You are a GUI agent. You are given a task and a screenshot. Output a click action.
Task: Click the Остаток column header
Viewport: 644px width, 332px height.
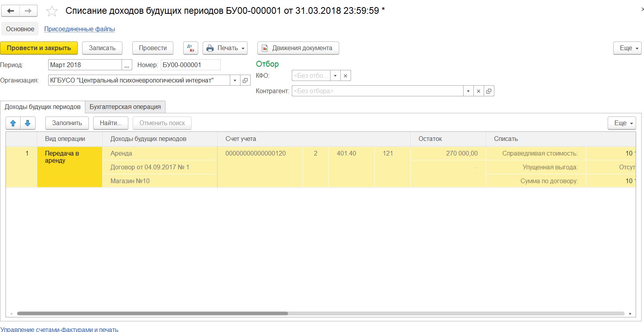(448, 139)
